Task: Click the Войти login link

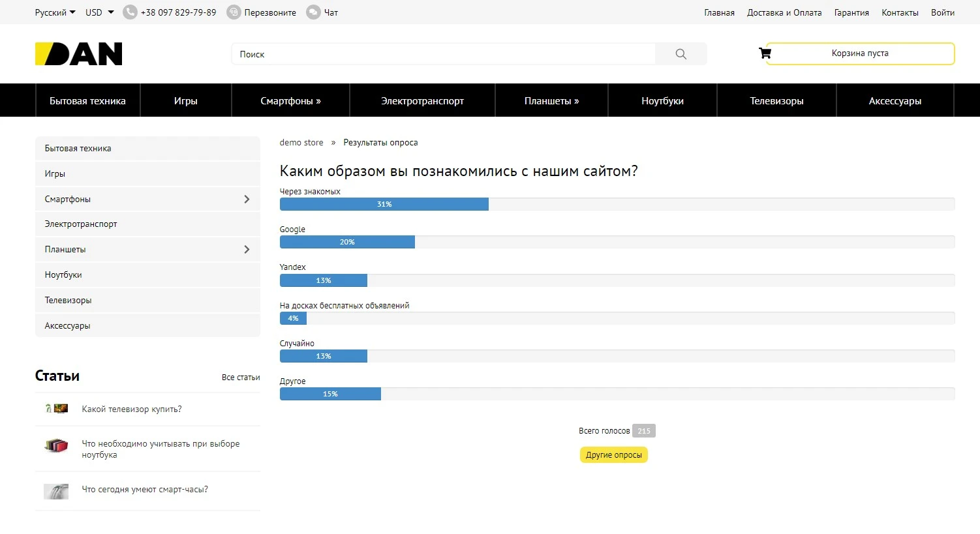Action: [x=942, y=12]
